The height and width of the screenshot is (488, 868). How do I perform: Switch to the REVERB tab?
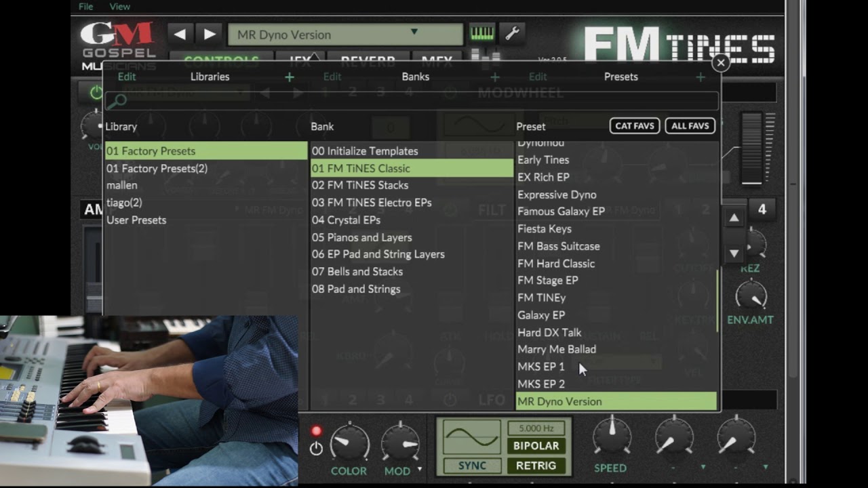point(368,61)
